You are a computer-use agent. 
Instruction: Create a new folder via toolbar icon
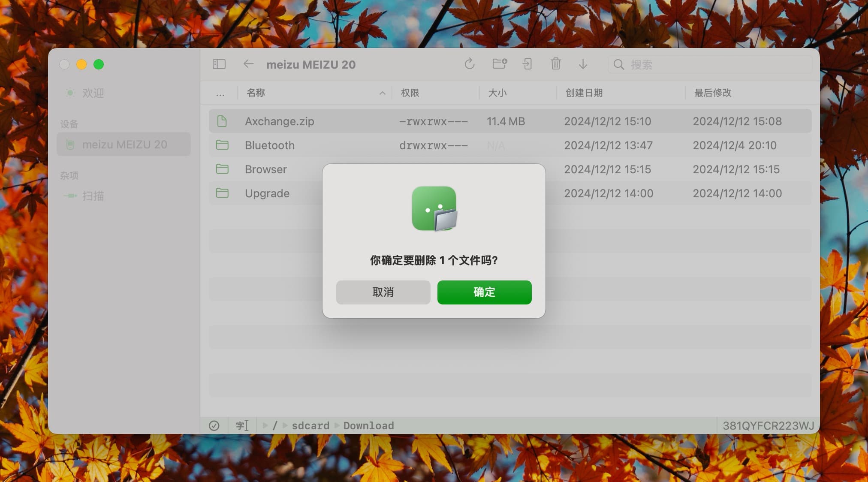click(499, 64)
